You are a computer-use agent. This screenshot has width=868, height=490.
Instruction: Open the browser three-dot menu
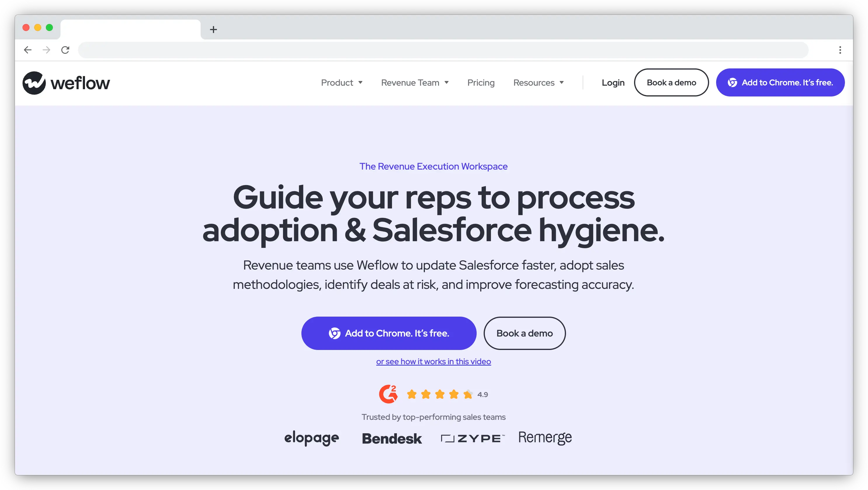pyautogui.click(x=840, y=50)
